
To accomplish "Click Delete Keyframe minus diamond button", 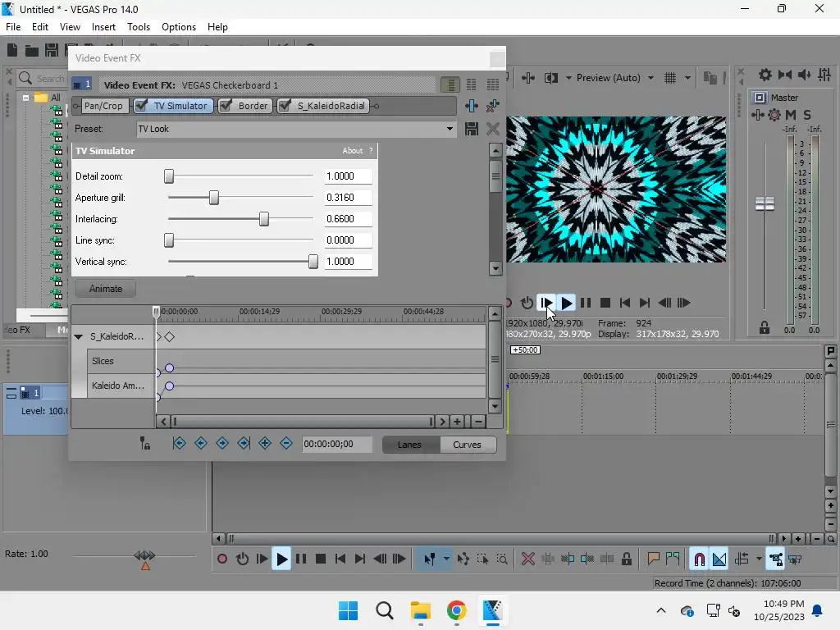I will (x=286, y=443).
